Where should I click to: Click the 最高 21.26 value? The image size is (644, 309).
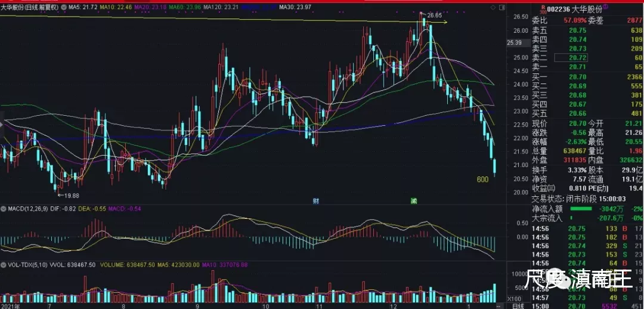pos(633,132)
